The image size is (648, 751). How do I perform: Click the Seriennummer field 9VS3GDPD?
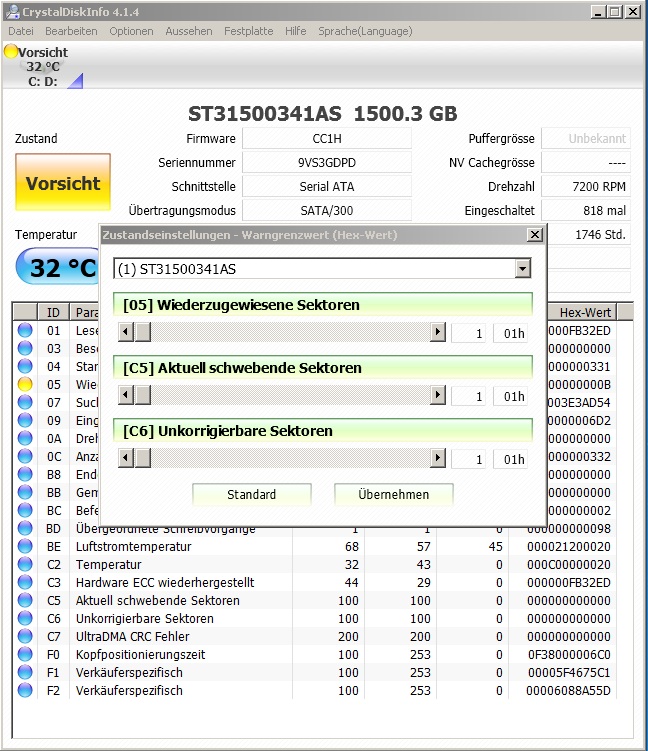(x=327, y=162)
